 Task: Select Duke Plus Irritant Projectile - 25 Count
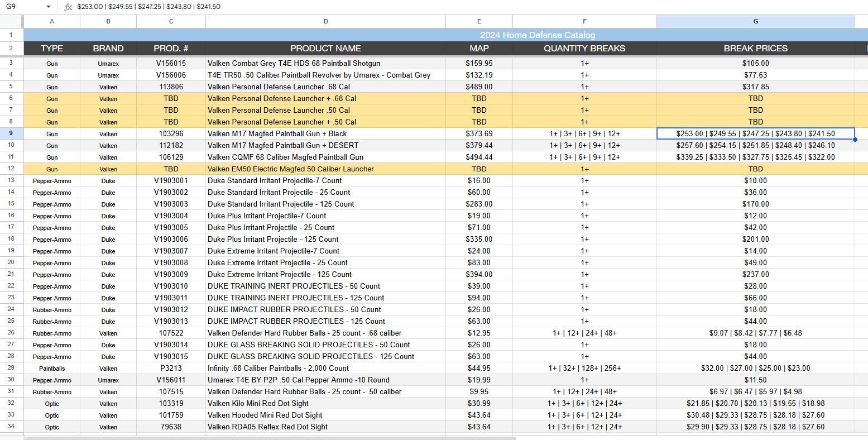(x=325, y=227)
